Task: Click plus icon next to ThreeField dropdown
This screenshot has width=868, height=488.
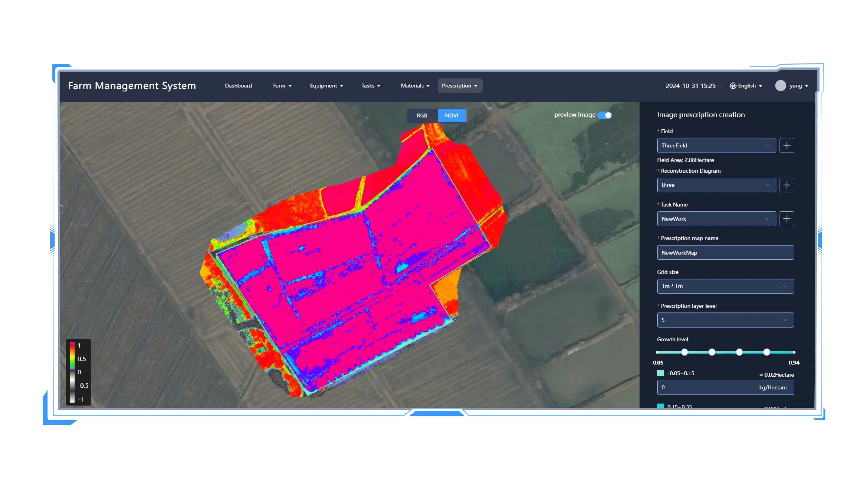Action: pyautogui.click(x=786, y=145)
